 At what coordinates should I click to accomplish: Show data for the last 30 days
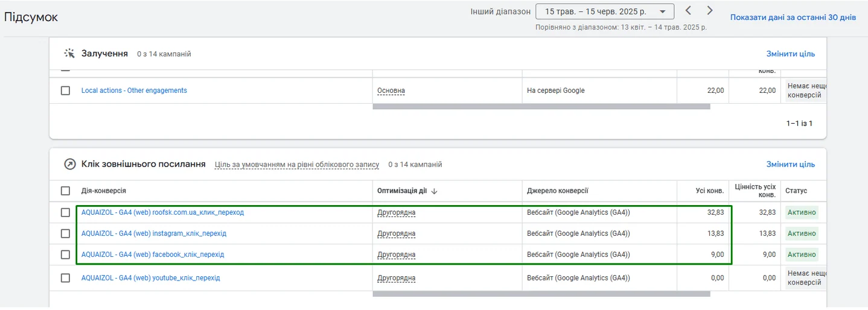click(793, 17)
